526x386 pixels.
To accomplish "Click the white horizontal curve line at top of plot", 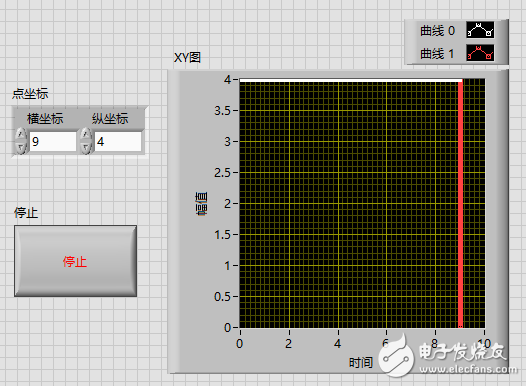I will coord(351,80).
